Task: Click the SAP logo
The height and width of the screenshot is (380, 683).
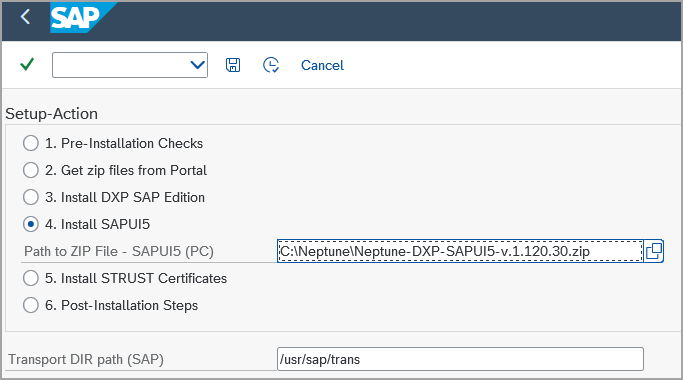Action: pyautogui.click(x=83, y=17)
